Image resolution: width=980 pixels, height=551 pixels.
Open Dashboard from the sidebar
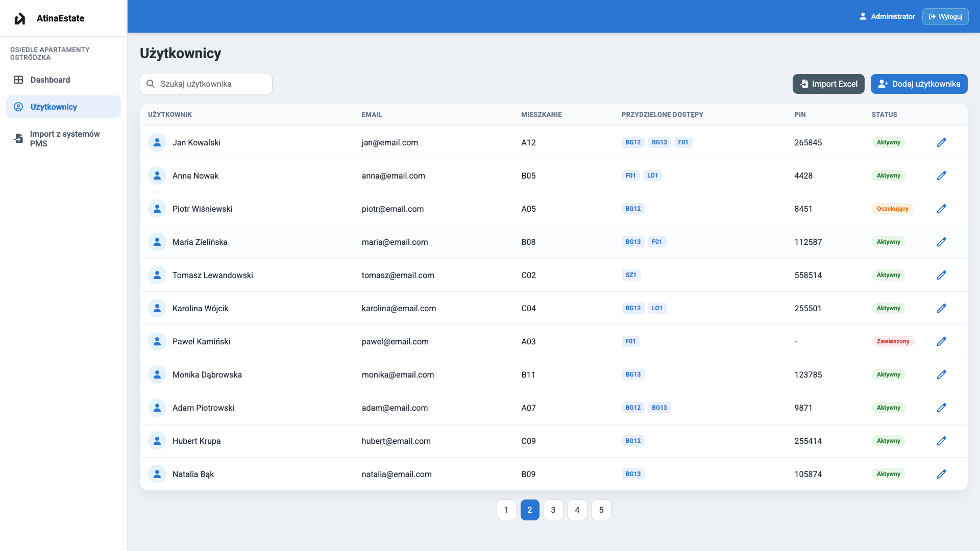(50, 80)
